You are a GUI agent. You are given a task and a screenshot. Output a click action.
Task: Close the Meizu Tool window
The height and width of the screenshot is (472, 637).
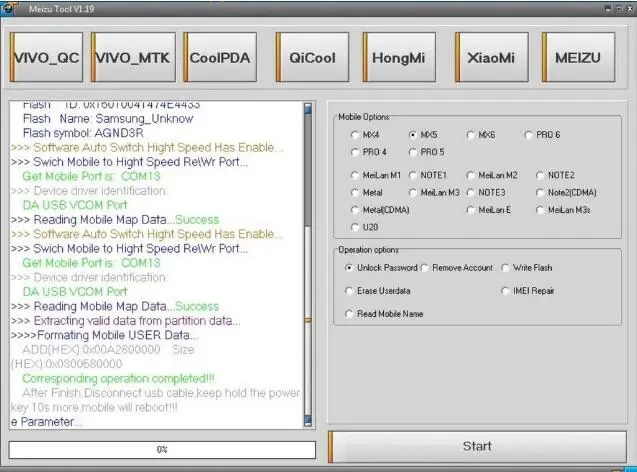[x=630, y=9]
